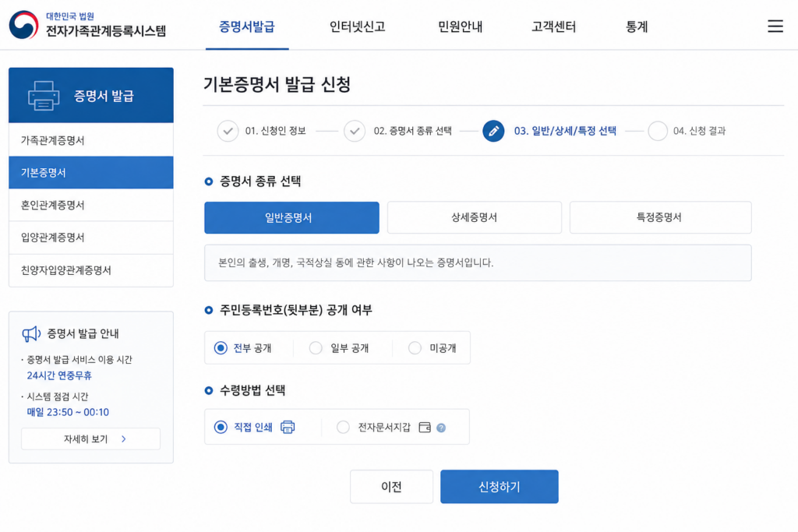Click the megaphone icon beside 증명서 발급 안내

pos(31,333)
